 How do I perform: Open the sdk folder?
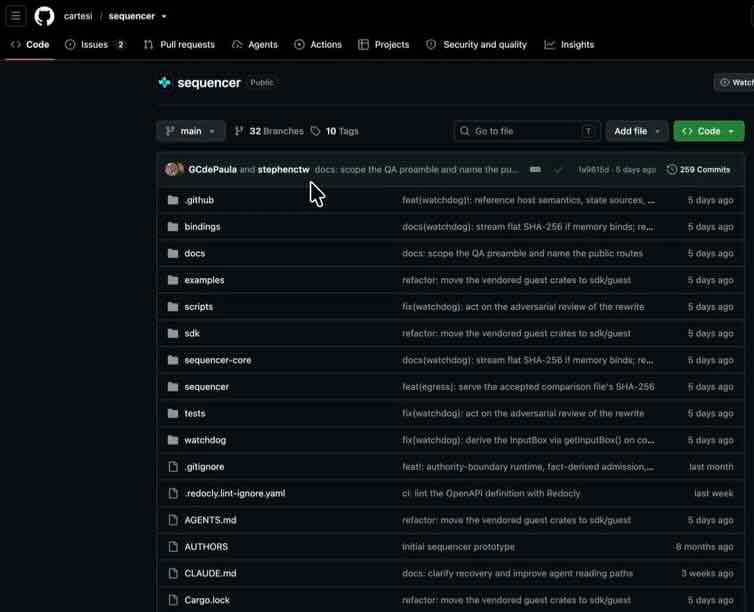192,333
